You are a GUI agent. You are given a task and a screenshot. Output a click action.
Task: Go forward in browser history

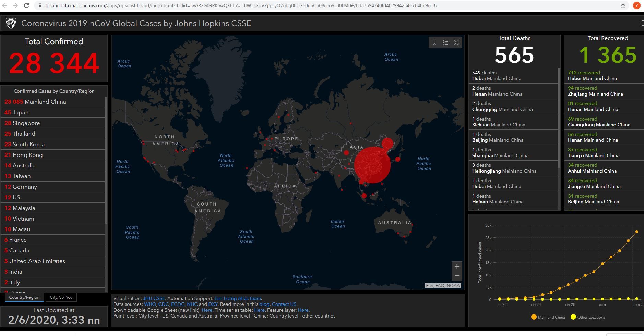(x=15, y=5)
